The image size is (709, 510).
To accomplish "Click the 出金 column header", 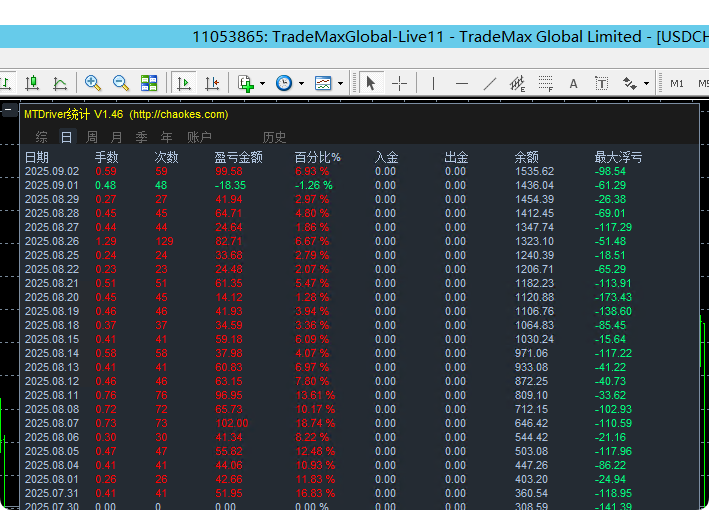I will point(456,157).
